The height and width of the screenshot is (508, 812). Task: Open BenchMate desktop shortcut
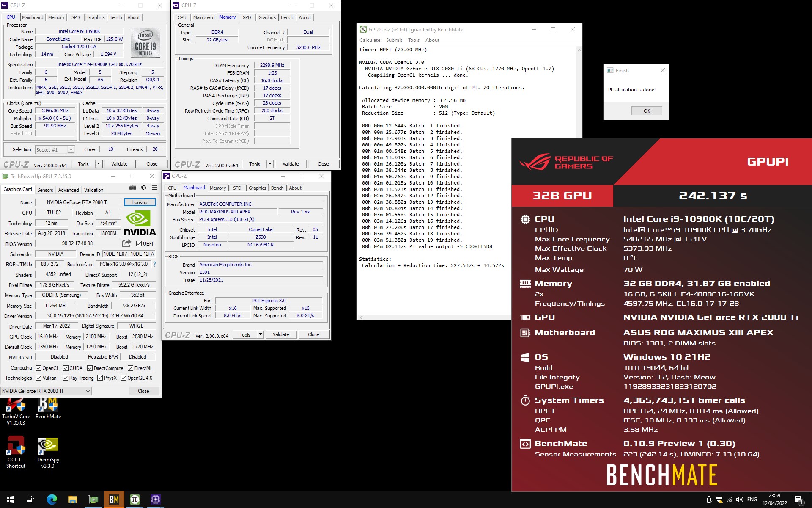point(48,409)
